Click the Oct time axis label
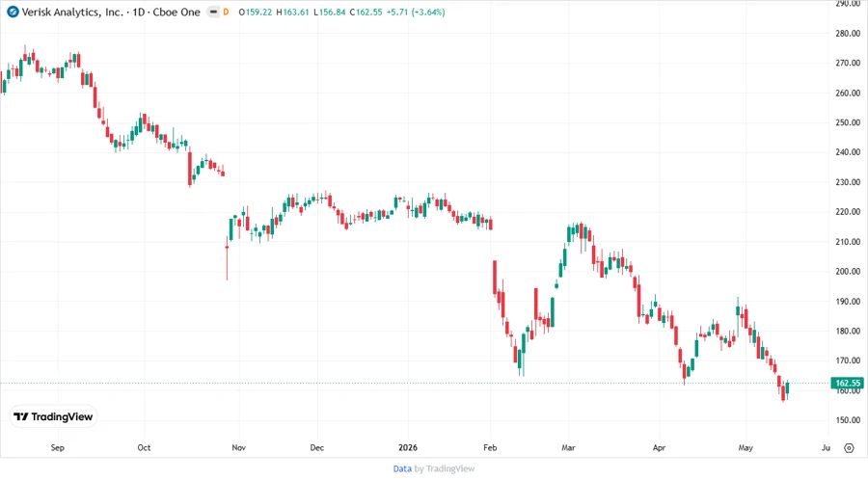The height and width of the screenshot is (480, 868). (x=144, y=447)
